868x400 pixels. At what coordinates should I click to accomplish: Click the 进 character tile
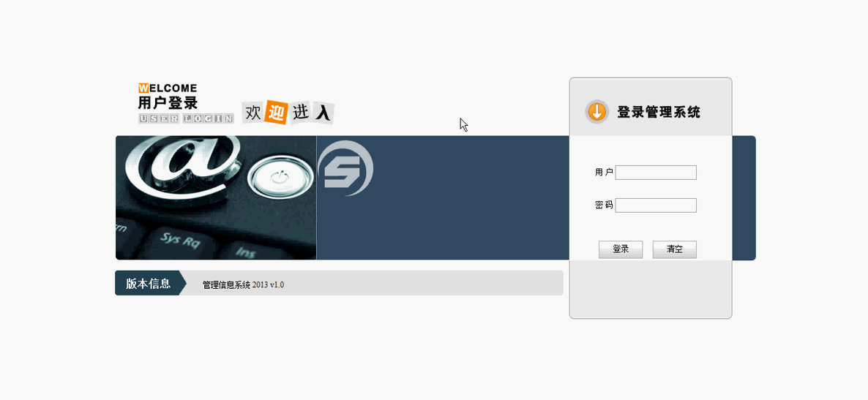pyautogui.click(x=300, y=112)
